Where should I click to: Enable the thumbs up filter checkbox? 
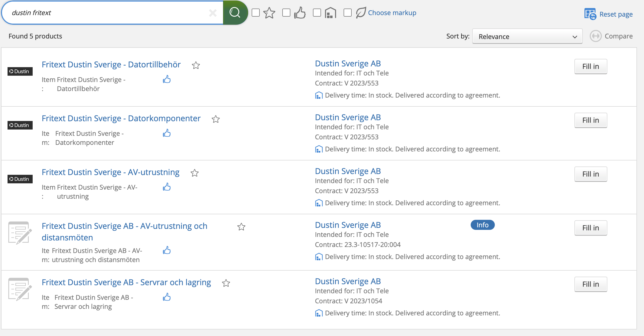286,13
